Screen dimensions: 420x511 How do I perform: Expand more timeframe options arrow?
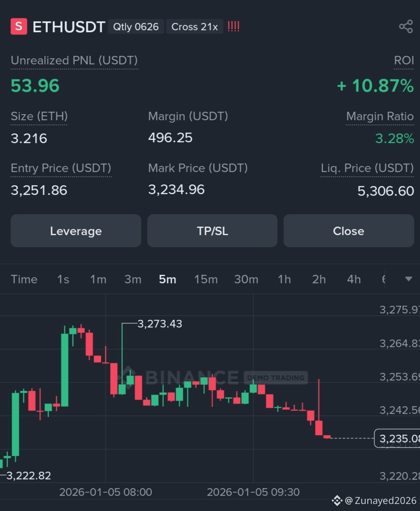(x=408, y=279)
